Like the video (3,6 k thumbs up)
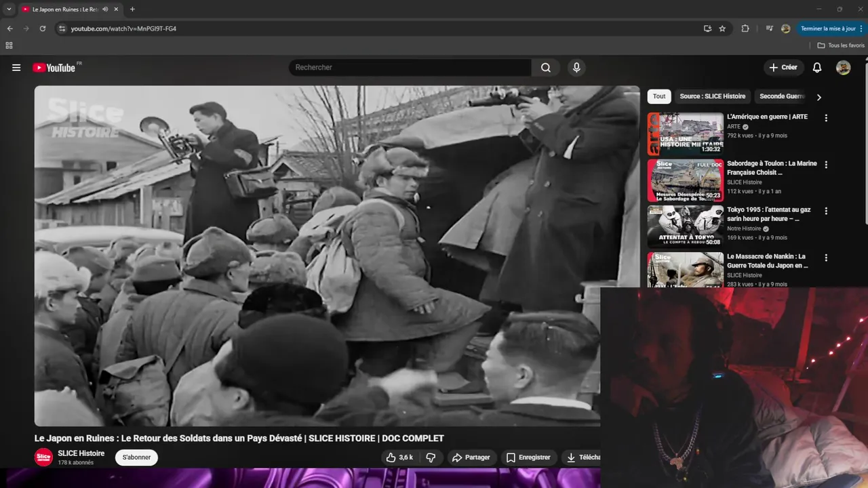This screenshot has height=488, width=868. [x=399, y=457]
